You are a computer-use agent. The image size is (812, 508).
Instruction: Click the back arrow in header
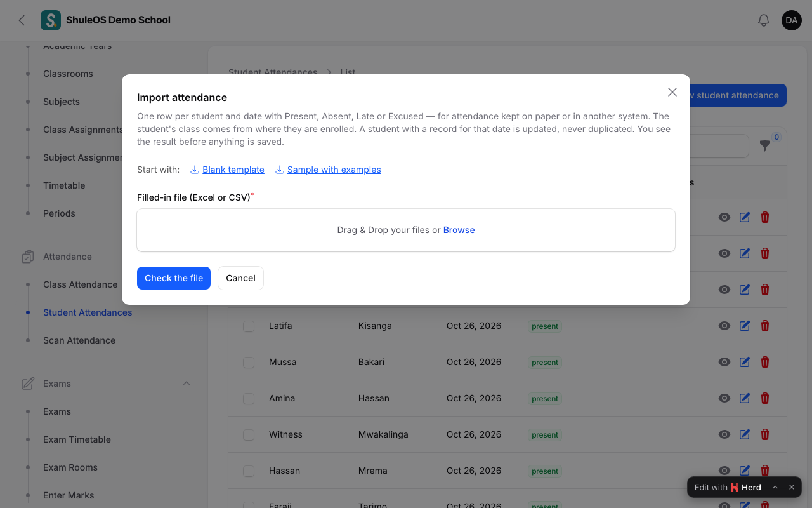(22, 20)
